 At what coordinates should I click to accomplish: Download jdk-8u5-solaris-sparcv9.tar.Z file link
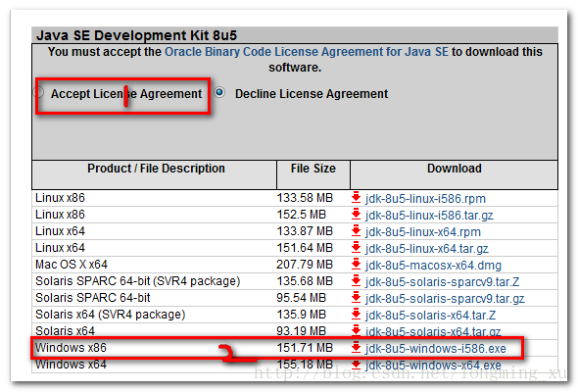[x=442, y=282]
